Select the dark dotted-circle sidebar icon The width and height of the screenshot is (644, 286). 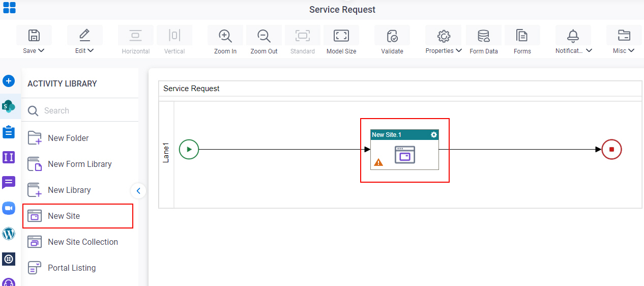(x=9, y=259)
